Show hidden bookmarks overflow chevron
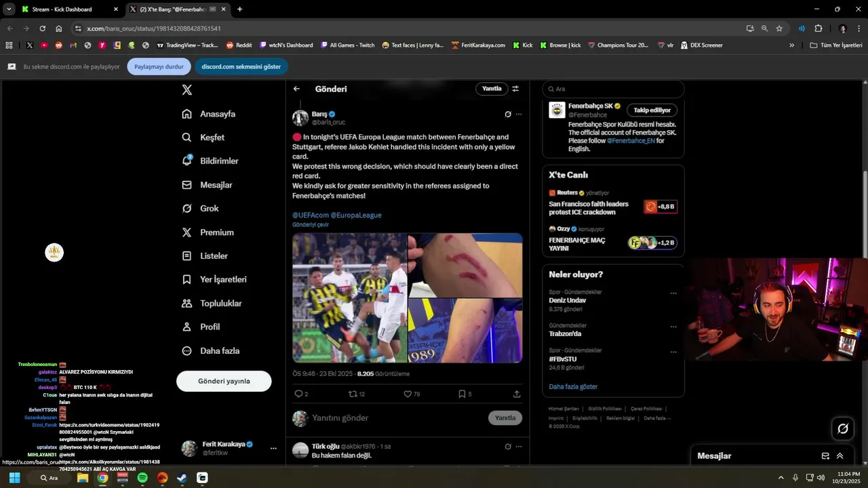Image resolution: width=868 pixels, height=488 pixels. 791,45
